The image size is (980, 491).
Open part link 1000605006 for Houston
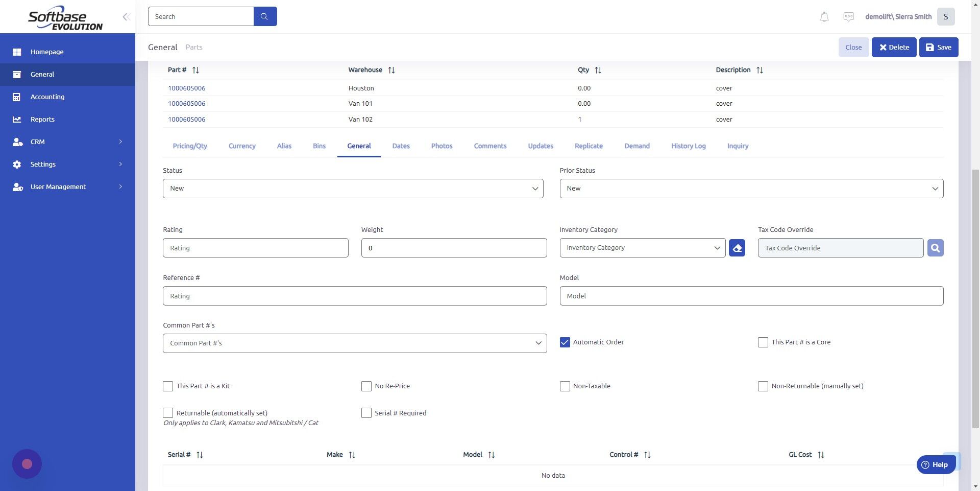(187, 88)
